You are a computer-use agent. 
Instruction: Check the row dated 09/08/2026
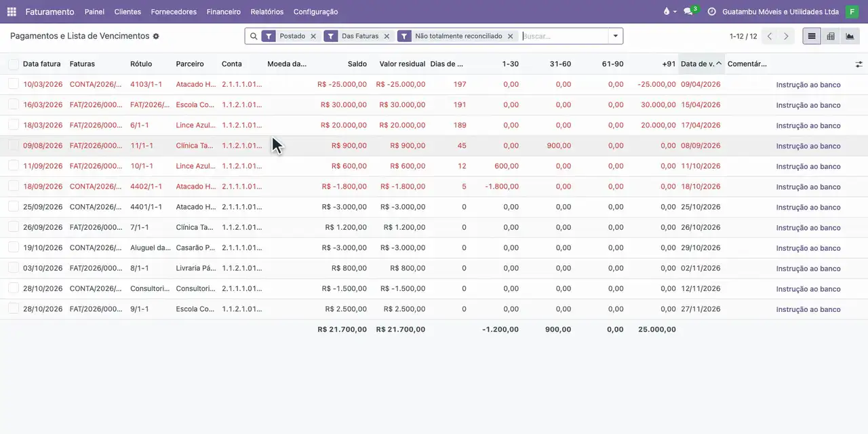tap(14, 145)
